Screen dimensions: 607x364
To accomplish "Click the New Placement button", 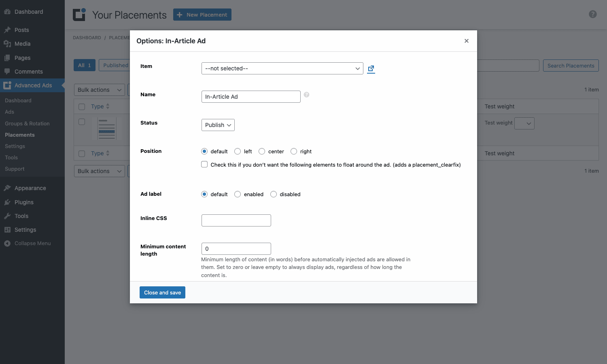I will (x=202, y=15).
